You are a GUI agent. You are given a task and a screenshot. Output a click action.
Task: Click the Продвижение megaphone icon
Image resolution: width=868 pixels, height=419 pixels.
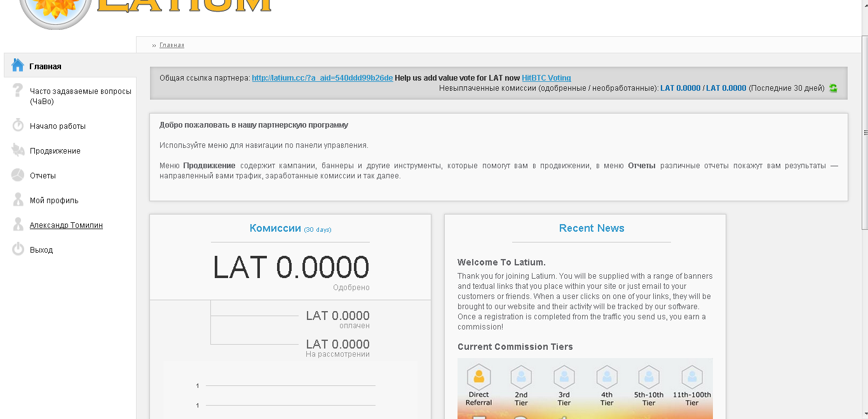pyautogui.click(x=18, y=150)
